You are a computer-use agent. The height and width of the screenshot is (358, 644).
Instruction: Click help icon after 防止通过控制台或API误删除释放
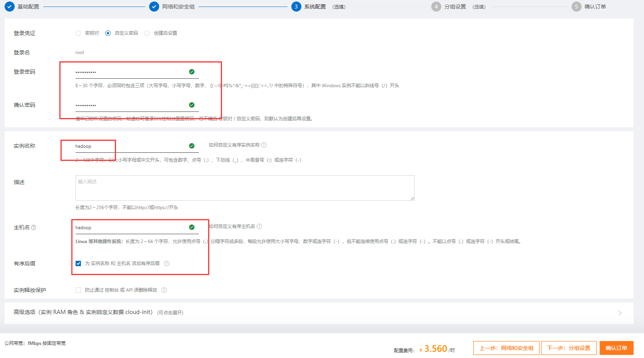(164, 290)
